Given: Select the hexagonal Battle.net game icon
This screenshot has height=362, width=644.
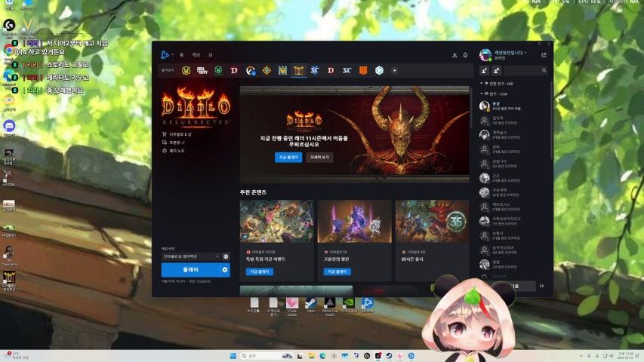Looking at the screenshot, I should tap(379, 71).
